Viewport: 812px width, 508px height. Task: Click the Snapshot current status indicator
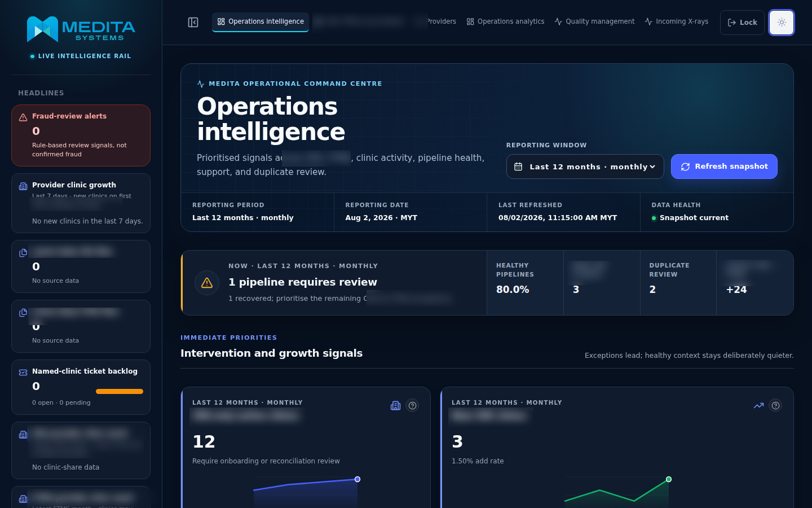tap(690, 218)
